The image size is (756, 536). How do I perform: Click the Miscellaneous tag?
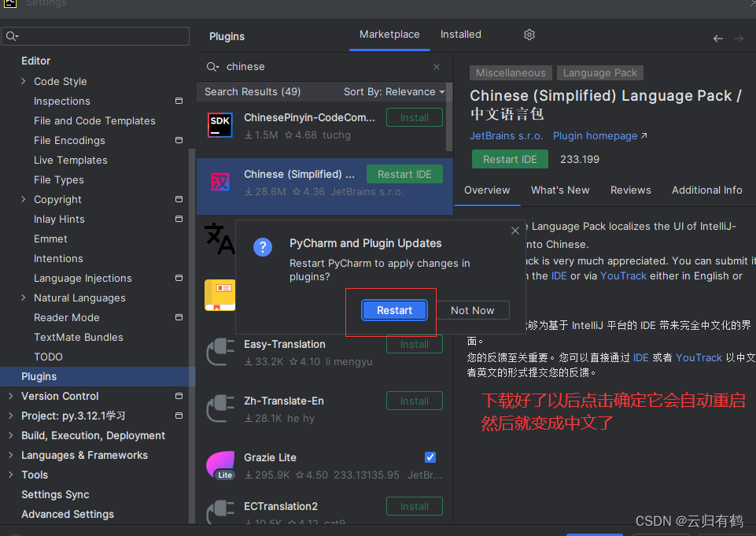pyautogui.click(x=511, y=73)
